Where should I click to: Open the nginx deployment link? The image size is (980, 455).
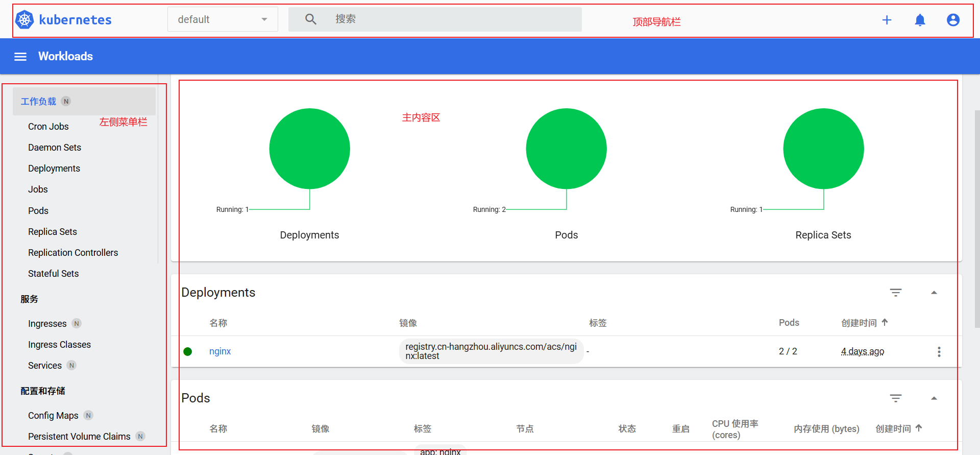click(x=220, y=351)
